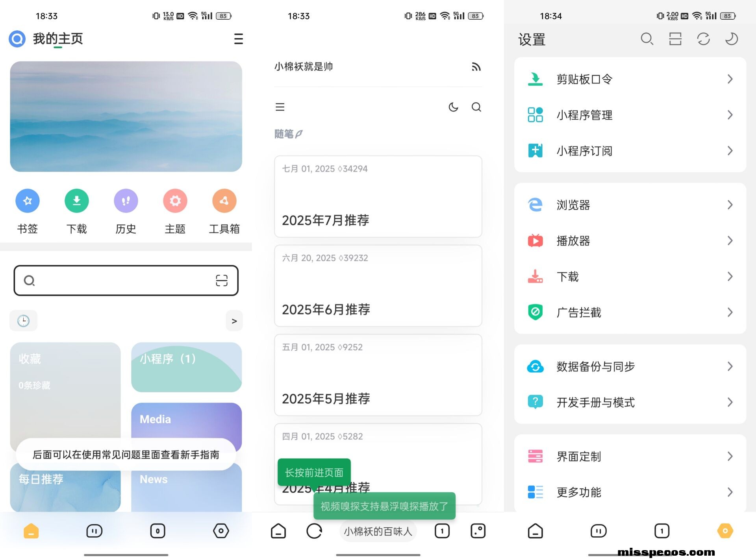
Task: Open the tab counter in middle bottom bar
Action: 442,531
